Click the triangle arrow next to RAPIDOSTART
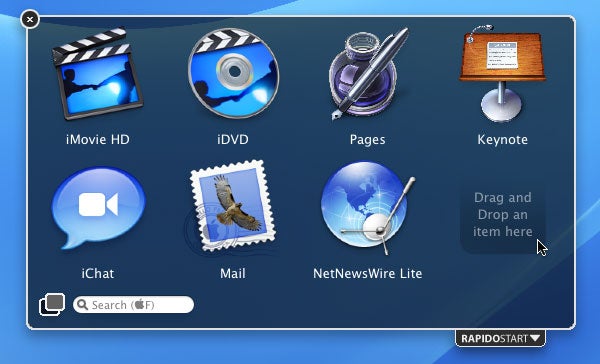This screenshot has height=364, width=600. point(535,338)
